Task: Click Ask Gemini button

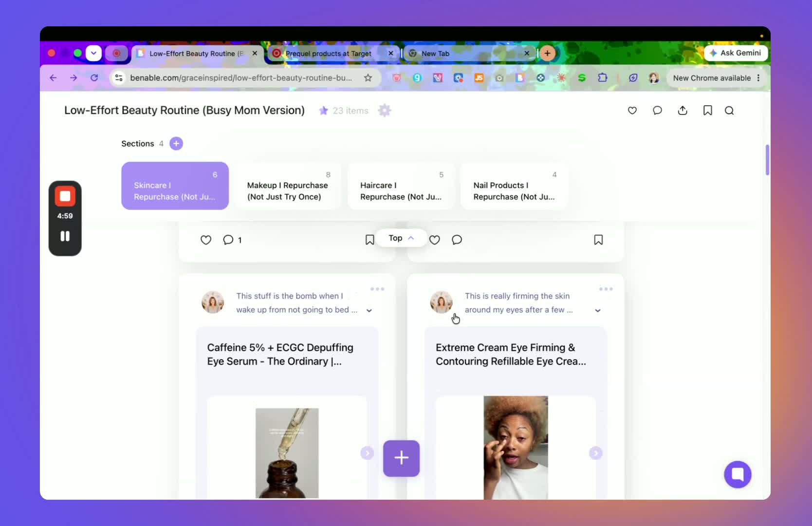Action: (x=736, y=53)
